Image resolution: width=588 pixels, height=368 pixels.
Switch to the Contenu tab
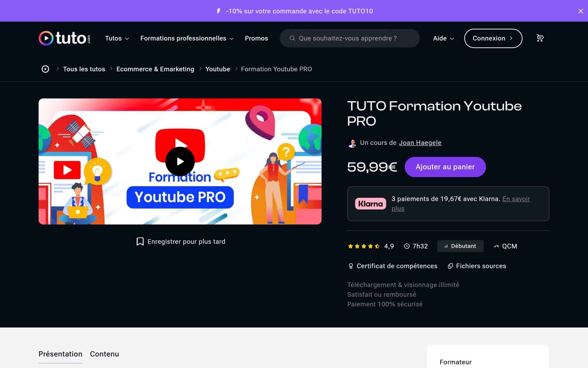click(x=104, y=354)
